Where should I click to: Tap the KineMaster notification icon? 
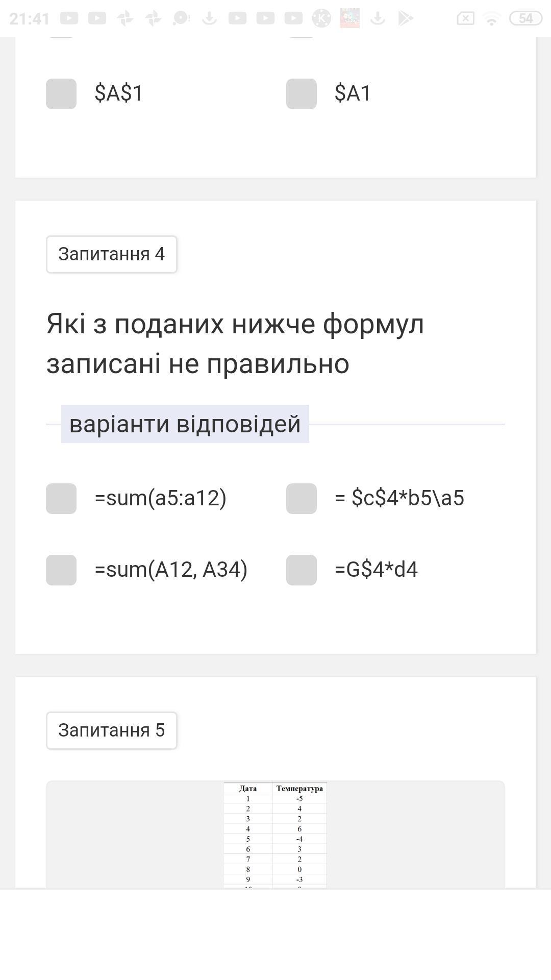(x=321, y=18)
